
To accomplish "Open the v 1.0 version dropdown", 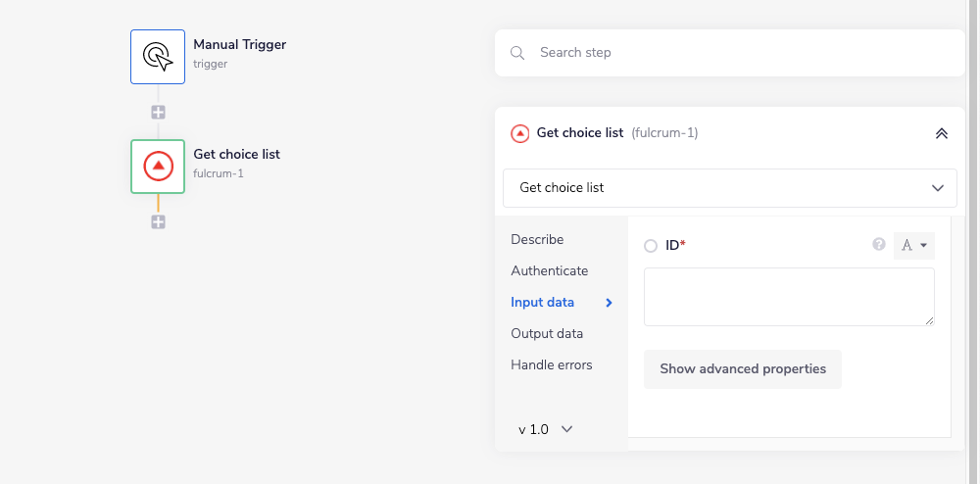I will (545, 429).
